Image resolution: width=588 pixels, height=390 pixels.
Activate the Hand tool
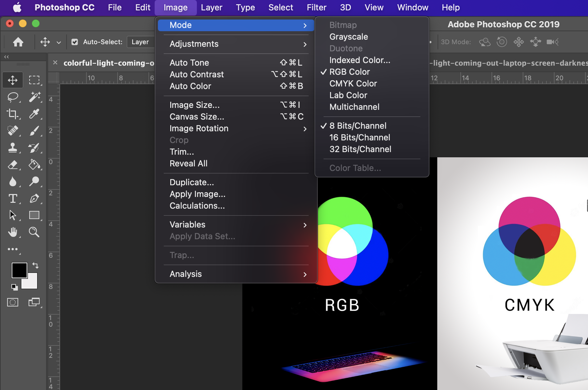(x=13, y=232)
